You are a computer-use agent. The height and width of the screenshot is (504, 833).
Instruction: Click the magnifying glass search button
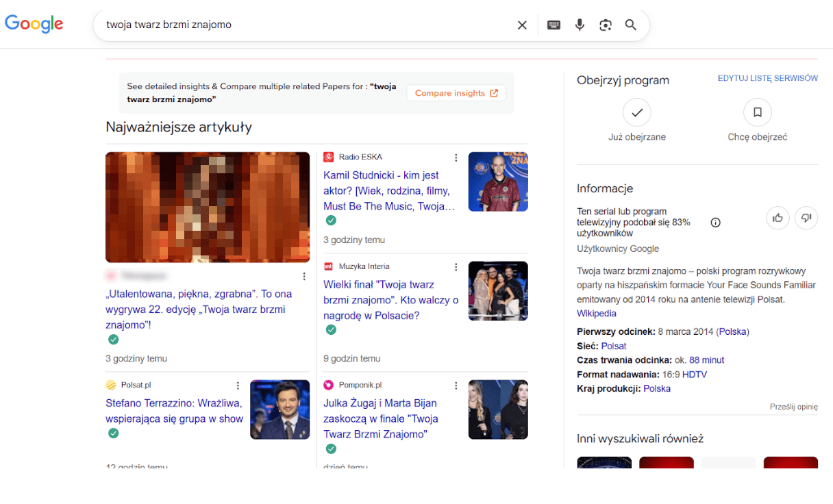click(x=631, y=25)
